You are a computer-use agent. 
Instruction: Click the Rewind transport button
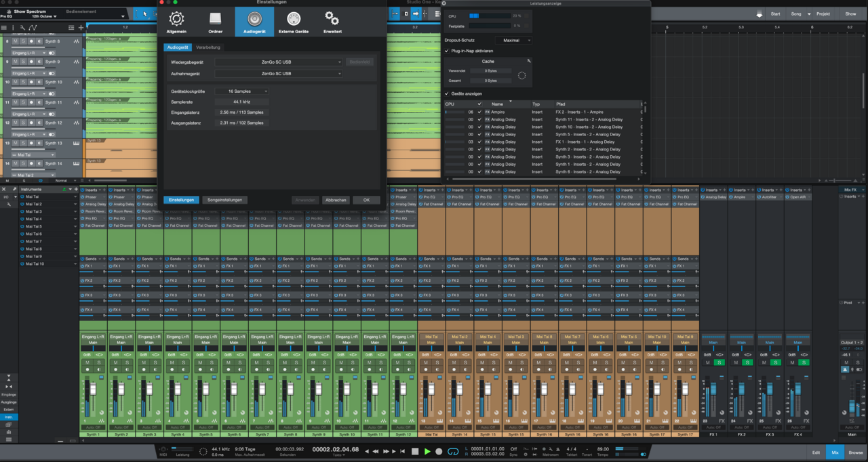click(376, 451)
